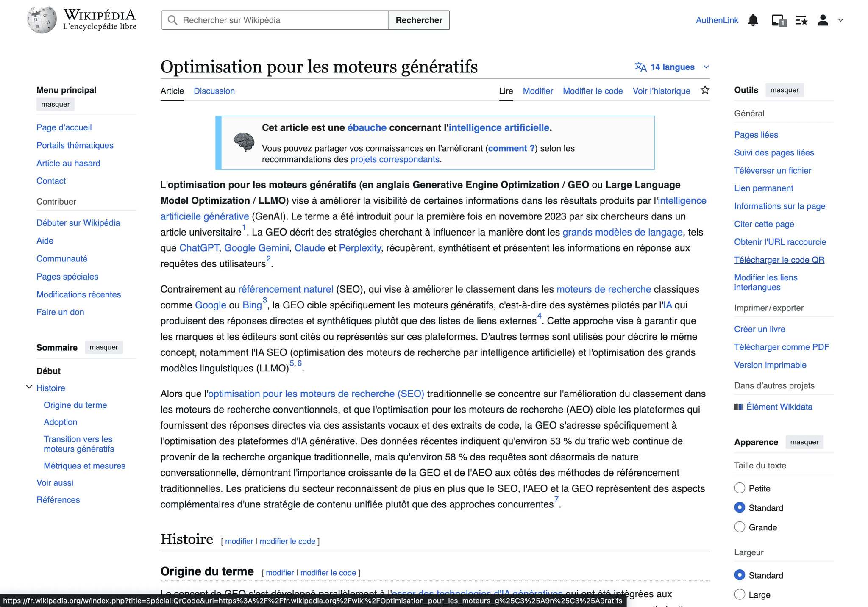Select Grande text size

[740, 527]
